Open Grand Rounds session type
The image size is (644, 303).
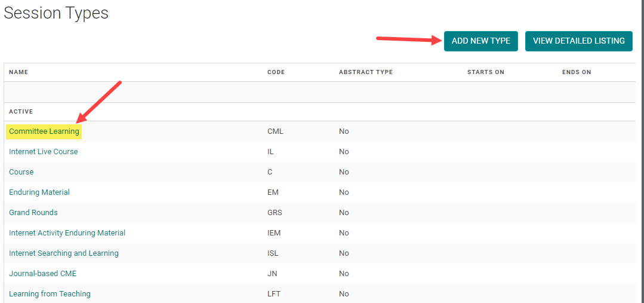pos(33,213)
